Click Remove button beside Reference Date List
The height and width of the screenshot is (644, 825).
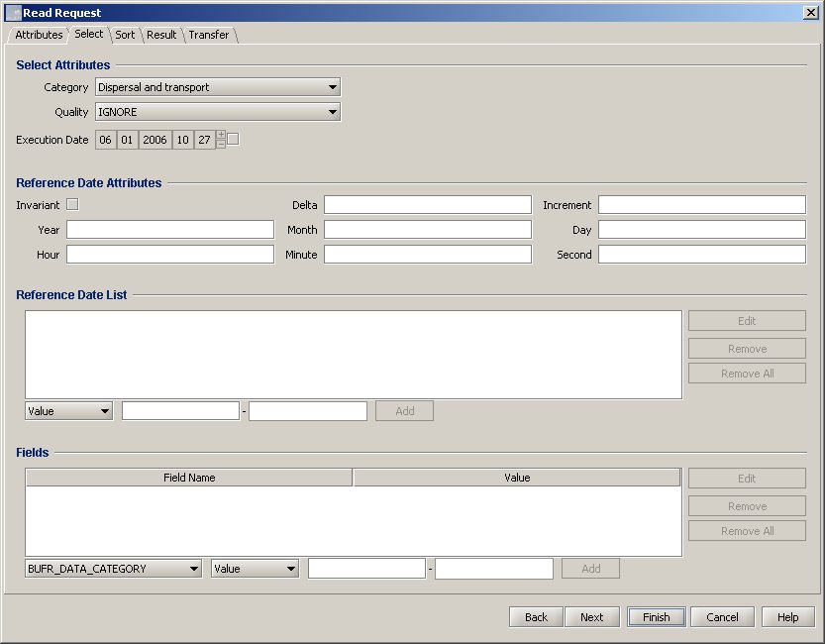747,349
